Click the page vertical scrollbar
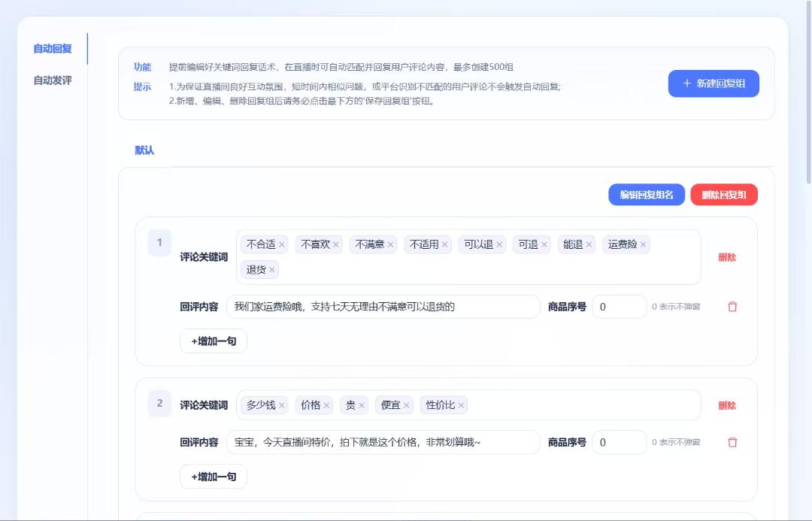 point(809,93)
